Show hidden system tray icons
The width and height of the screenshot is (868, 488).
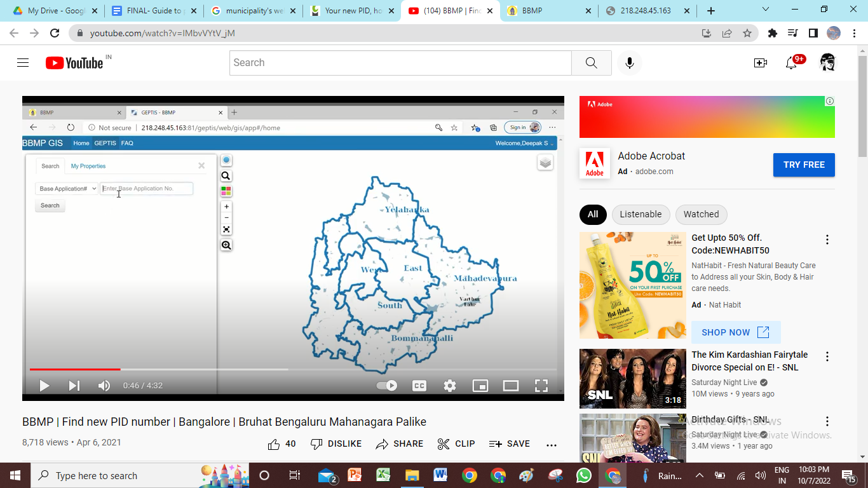700,475
